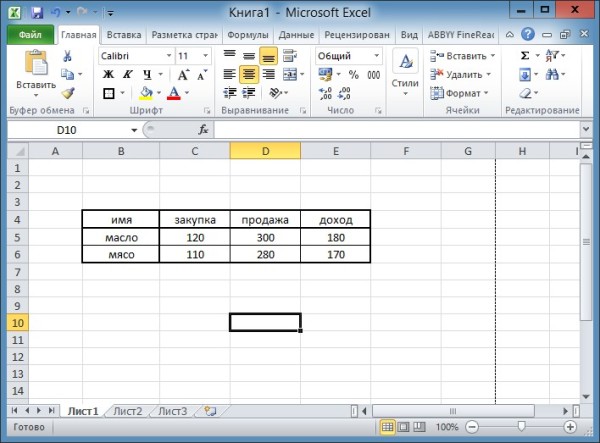Click the Save icon in quick access toolbar
Screen dimensions: 600x443
pos(37,13)
